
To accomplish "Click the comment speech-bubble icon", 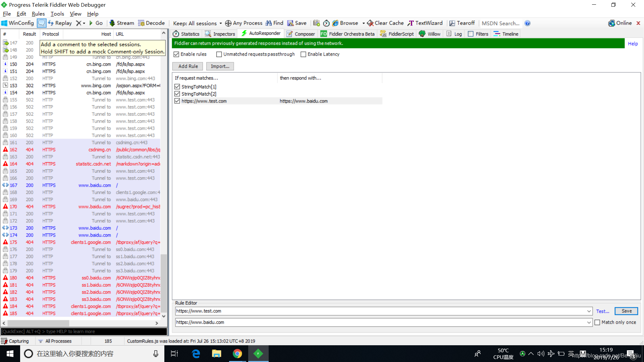I will 41,23.
